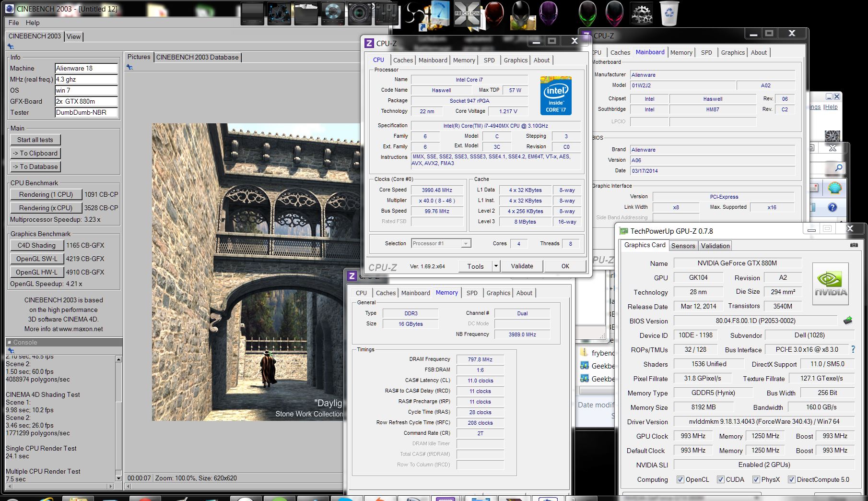Screen dimensions: 868x501
Task: Click the Start all tests button
Action: click(35, 140)
